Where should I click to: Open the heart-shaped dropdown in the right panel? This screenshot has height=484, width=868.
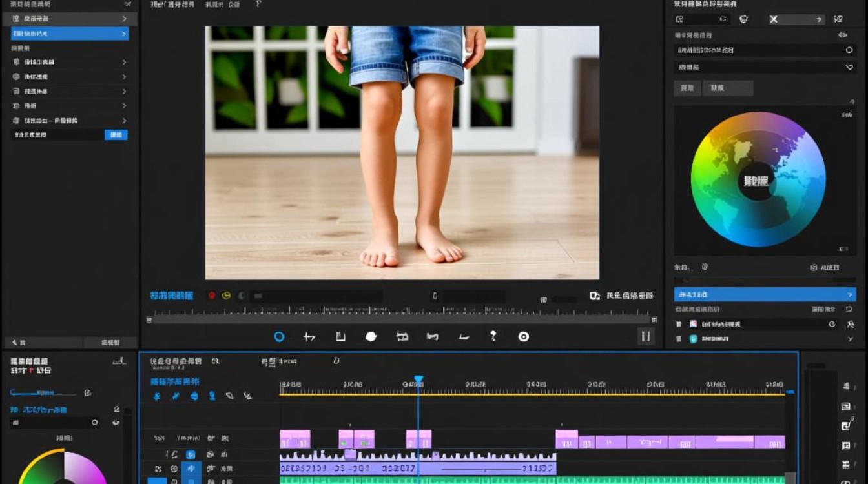[849, 66]
